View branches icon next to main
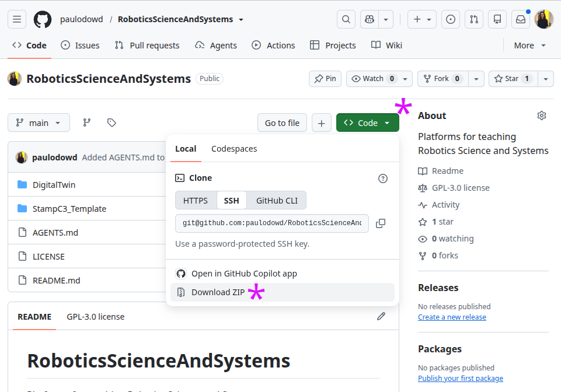This screenshot has width=561, height=392. point(87,123)
